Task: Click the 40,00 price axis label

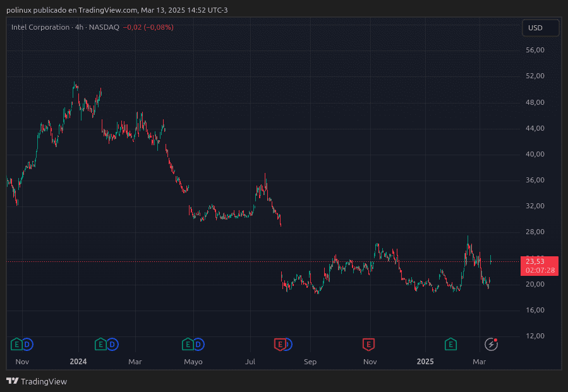Action: pyautogui.click(x=535, y=154)
